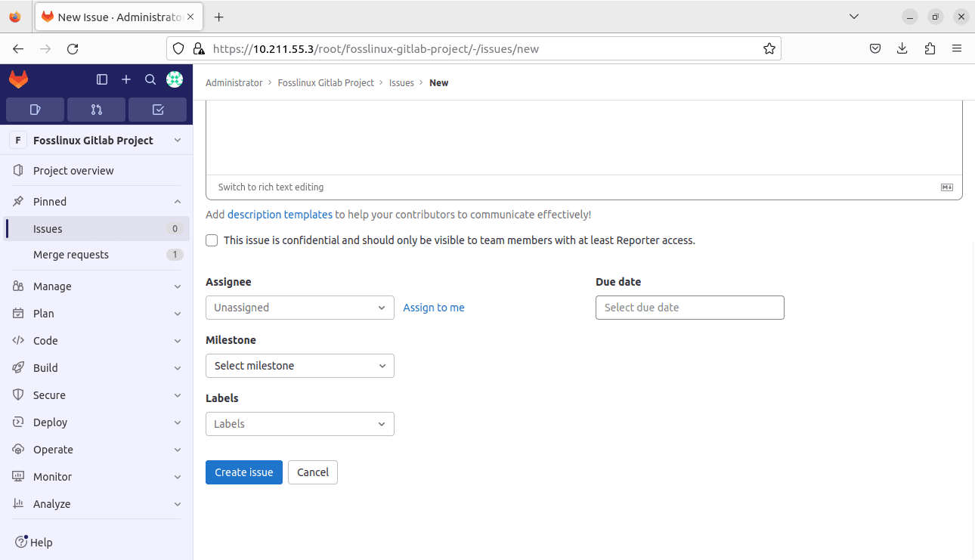Open the Firefox extensions icon

click(930, 48)
